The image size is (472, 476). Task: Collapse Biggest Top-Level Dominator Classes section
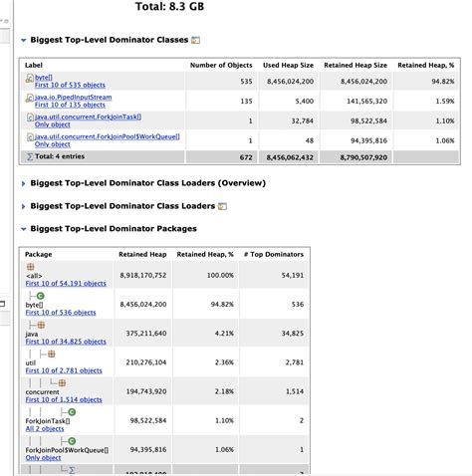[23, 40]
